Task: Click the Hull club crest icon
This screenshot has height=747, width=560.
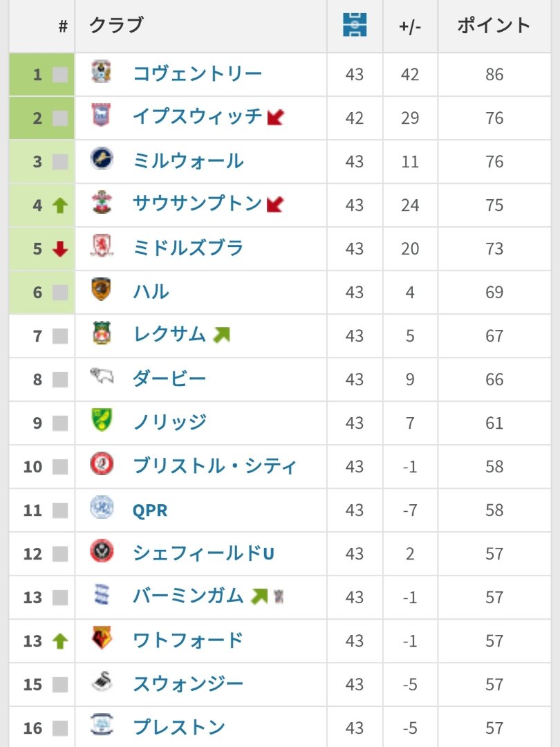Action: click(102, 290)
